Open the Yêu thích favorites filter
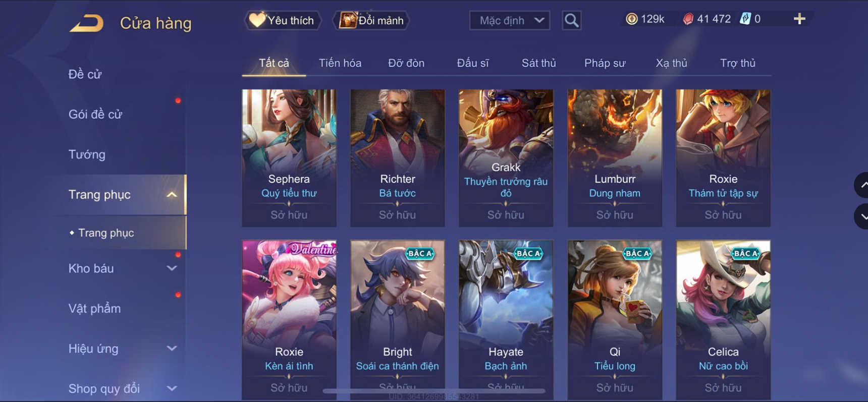The image size is (868, 402). point(283,20)
